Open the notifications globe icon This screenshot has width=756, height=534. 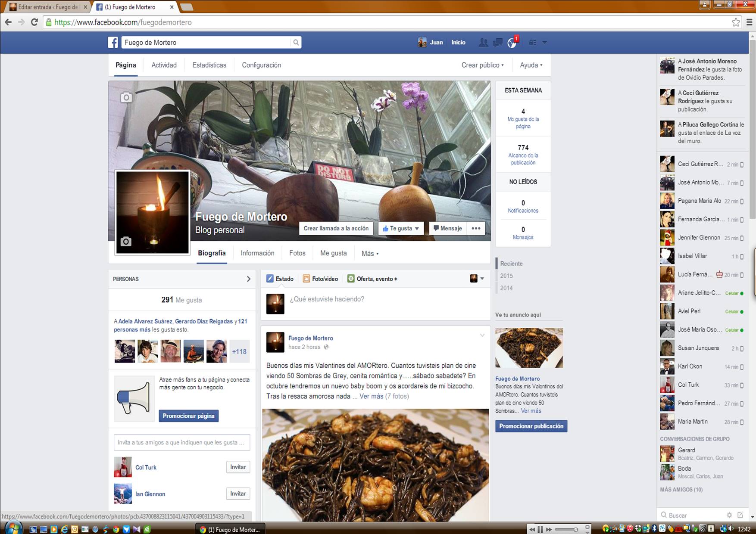coord(512,43)
